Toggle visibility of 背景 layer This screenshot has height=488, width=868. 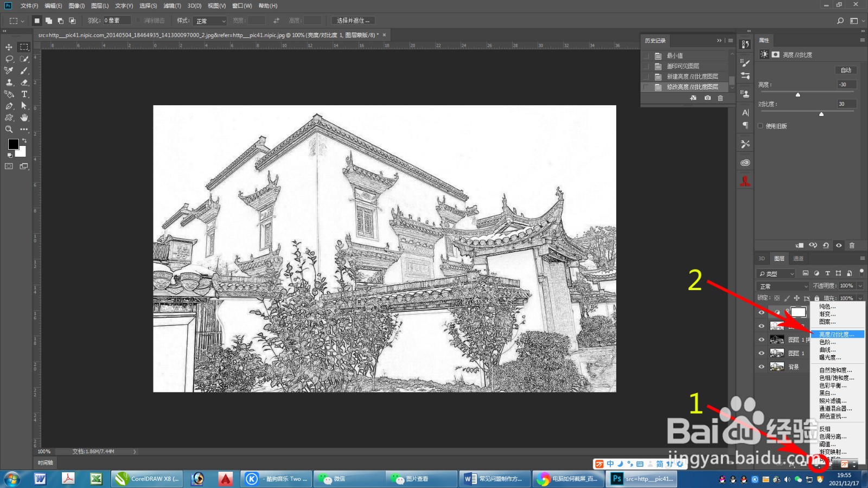[761, 367]
